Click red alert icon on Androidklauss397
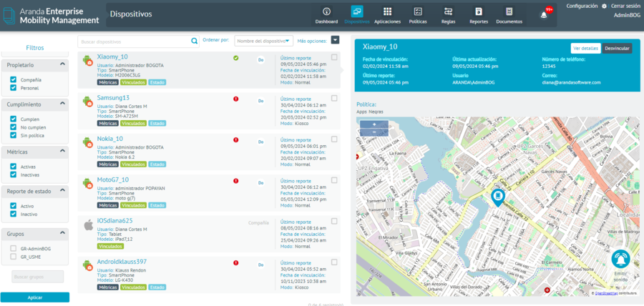Screen dimensions: 644x306 click(x=235, y=263)
